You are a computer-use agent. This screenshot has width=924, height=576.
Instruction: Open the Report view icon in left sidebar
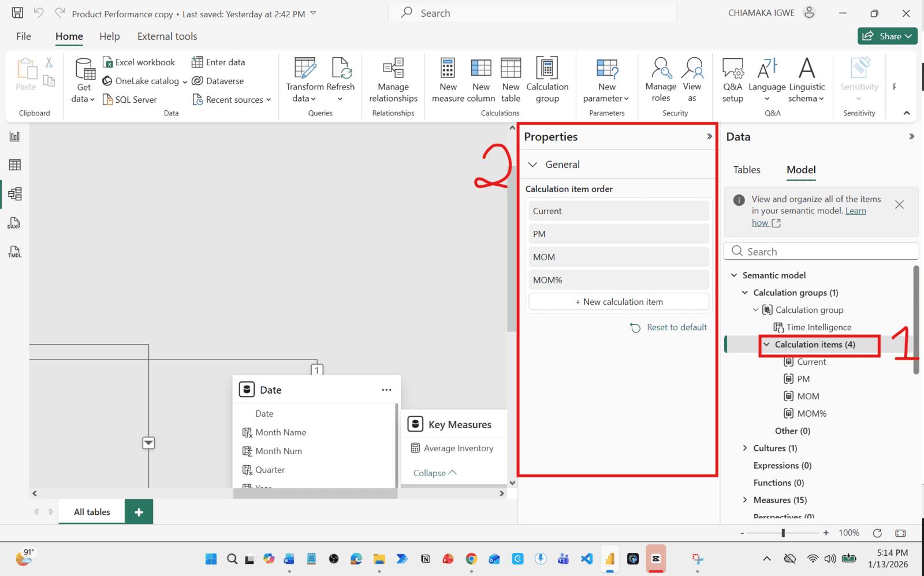15,137
